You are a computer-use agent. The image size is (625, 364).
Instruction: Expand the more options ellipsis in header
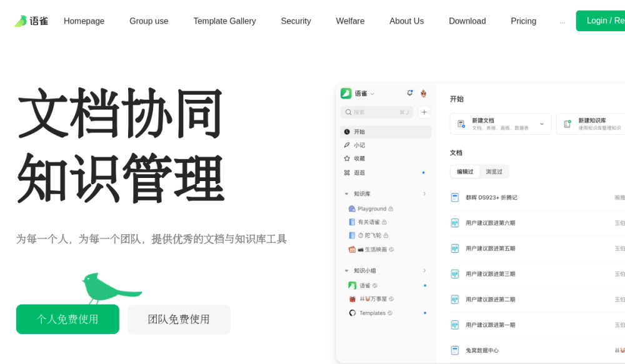pos(562,22)
